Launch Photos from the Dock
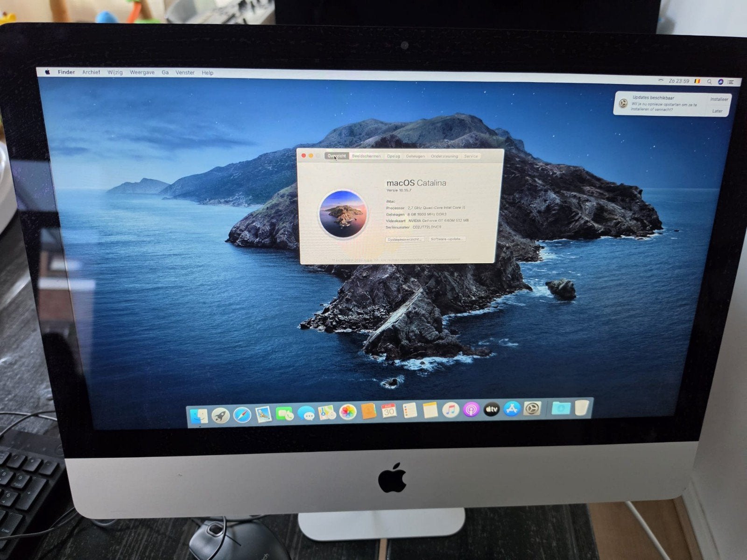 tap(348, 412)
